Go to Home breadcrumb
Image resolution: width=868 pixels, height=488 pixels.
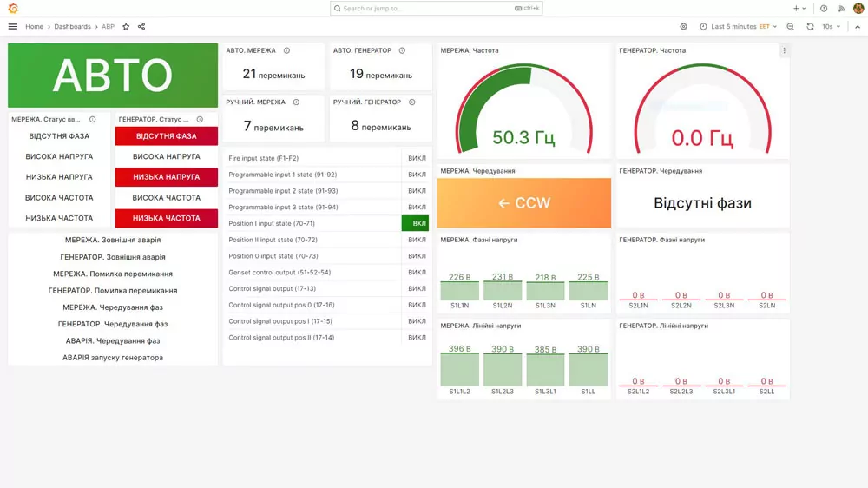(35, 27)
